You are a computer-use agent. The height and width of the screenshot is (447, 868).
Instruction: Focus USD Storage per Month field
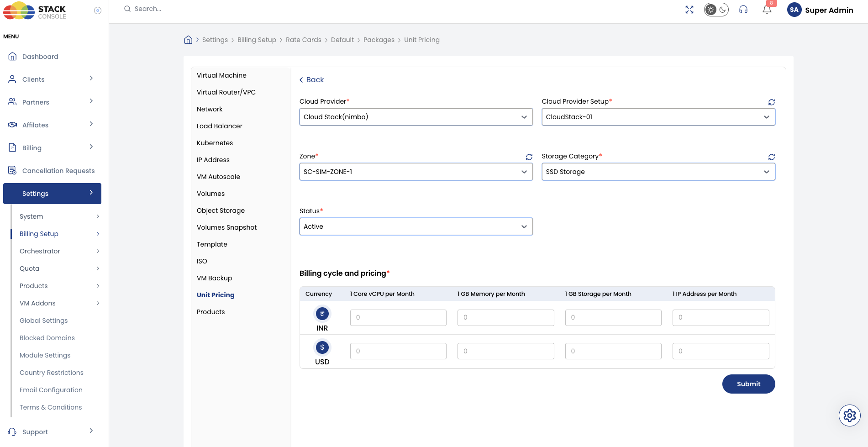point(613,351)
